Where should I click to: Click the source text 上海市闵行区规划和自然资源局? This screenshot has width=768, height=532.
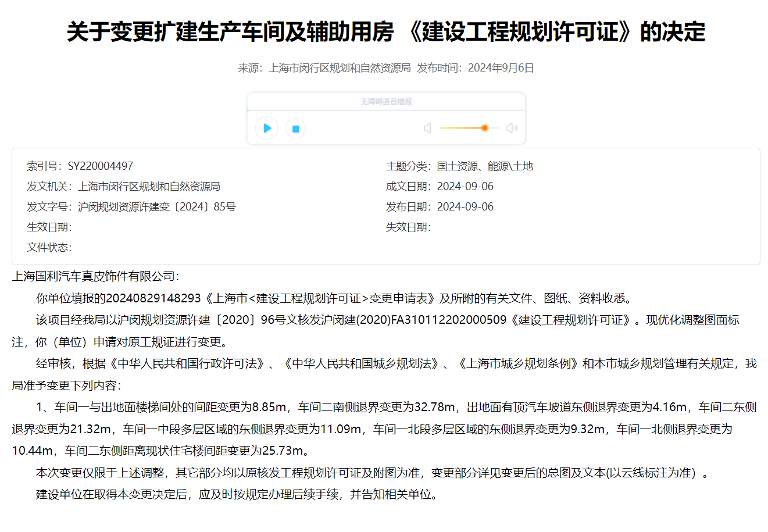pos(340,68)
